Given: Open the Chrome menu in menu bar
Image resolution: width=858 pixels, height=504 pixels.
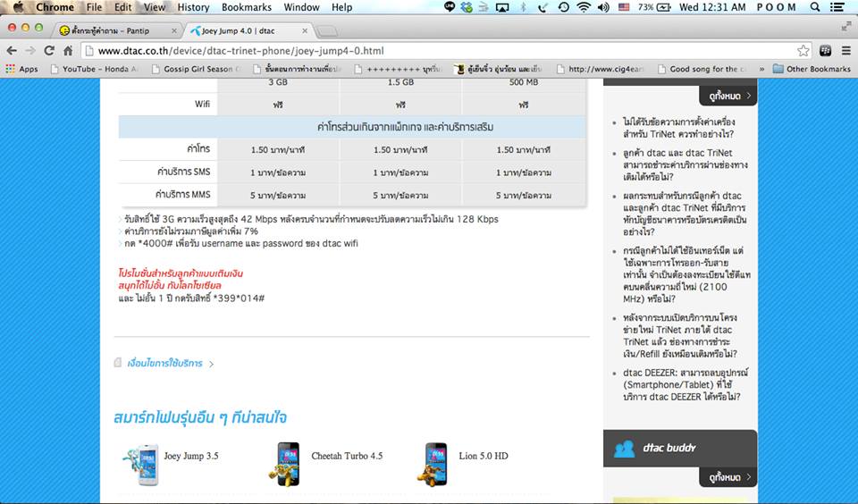Looking at the screenshot, I should 55,7.
